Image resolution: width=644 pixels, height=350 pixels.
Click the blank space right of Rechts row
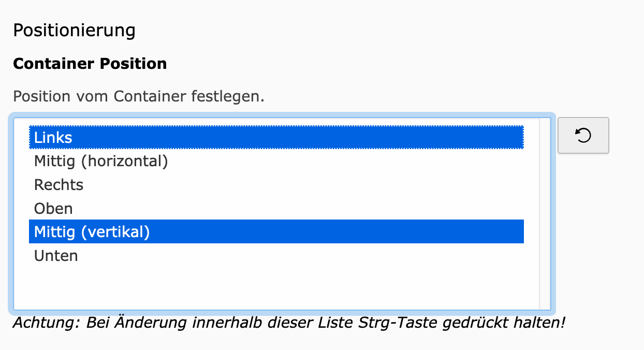pyautogui.click(x=311, y=185)
